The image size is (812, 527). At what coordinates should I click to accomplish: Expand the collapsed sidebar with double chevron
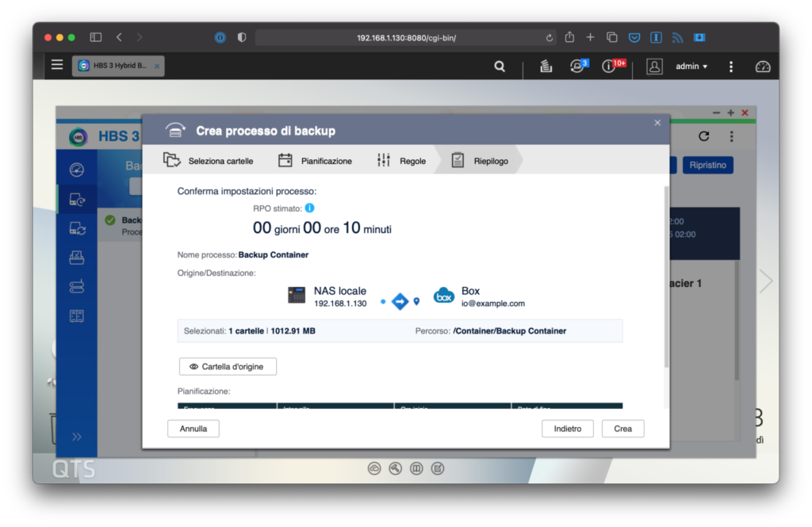(x=77, y=436)
